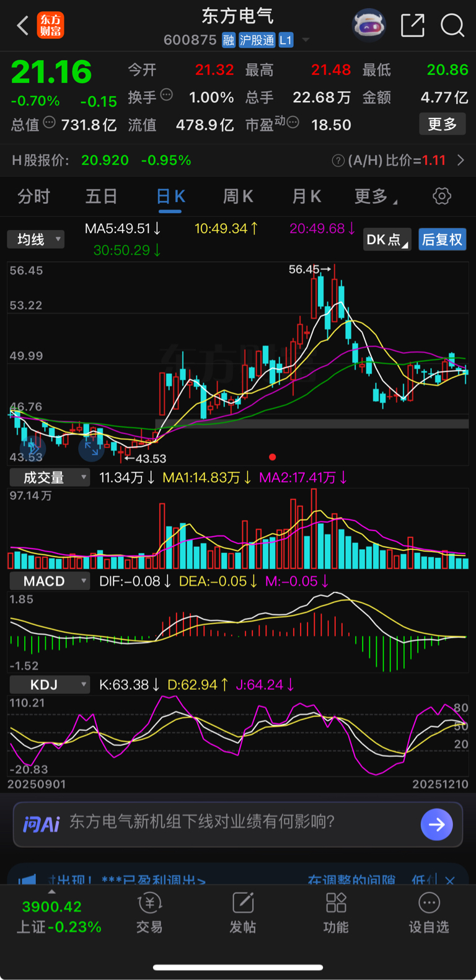Tap the circular icon at chart left edge
This screenshot has width=476, height=980.
pyautogui.click(x=32, y=448)
